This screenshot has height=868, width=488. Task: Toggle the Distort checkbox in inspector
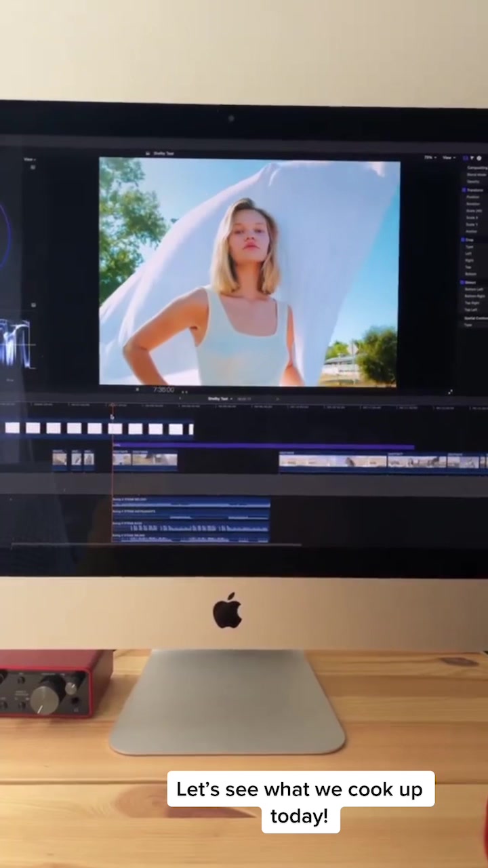pos(463,282)
